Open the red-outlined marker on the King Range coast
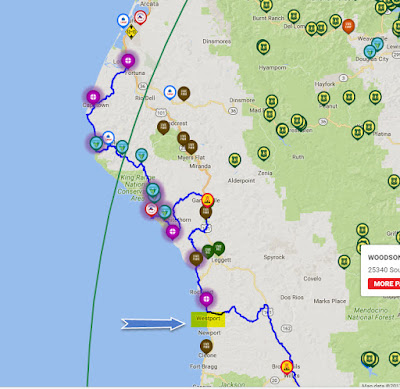 (x=151, y=209)
